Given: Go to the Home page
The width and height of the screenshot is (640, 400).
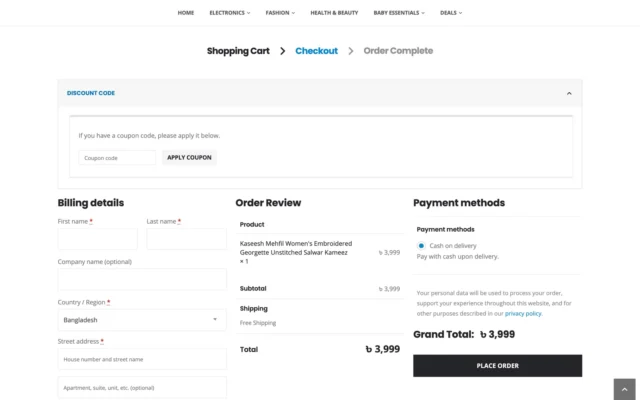Looking at the screenshot, I should [x=185, y=13].
